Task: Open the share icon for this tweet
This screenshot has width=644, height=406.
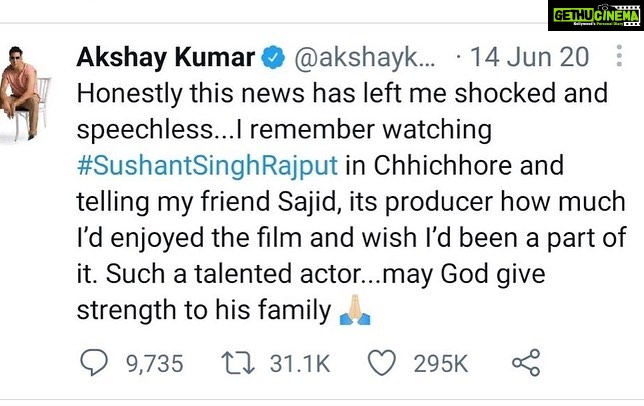Action: (526, 363)
